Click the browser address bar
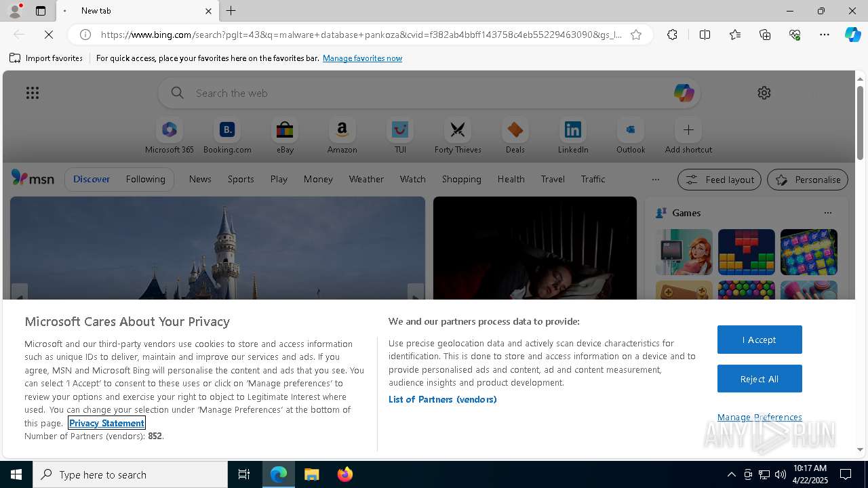 (361, 35)
